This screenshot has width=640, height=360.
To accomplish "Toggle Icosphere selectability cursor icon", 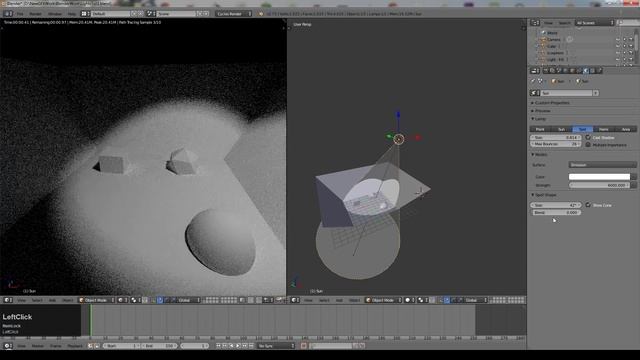I will pyautogui.click(x=624, y=53).
